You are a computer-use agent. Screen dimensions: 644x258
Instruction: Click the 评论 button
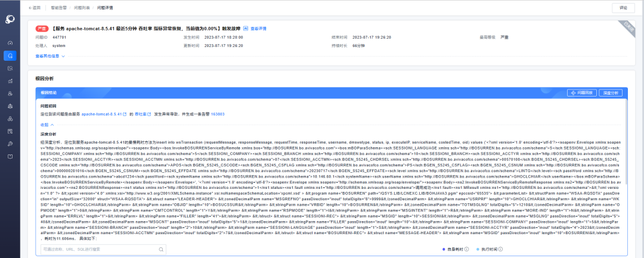coord(624,8)
